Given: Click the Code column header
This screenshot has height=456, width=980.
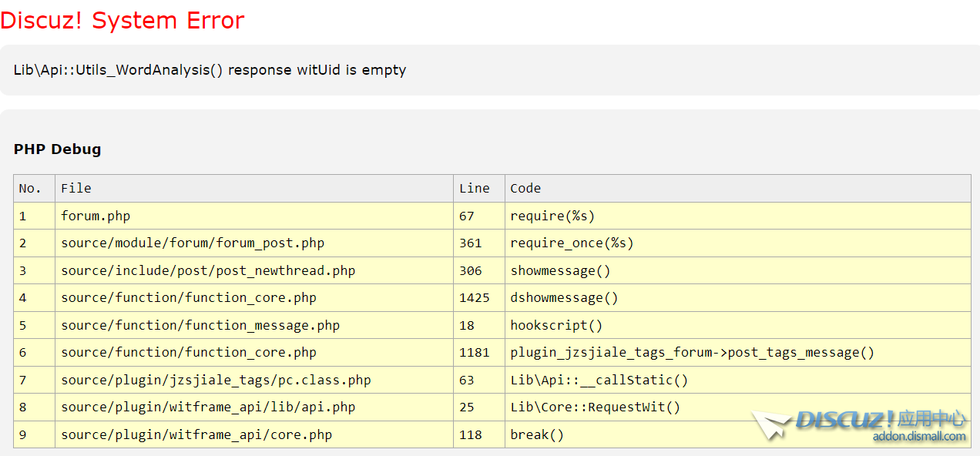Looking at the screenshot, I should coord(525,188).
